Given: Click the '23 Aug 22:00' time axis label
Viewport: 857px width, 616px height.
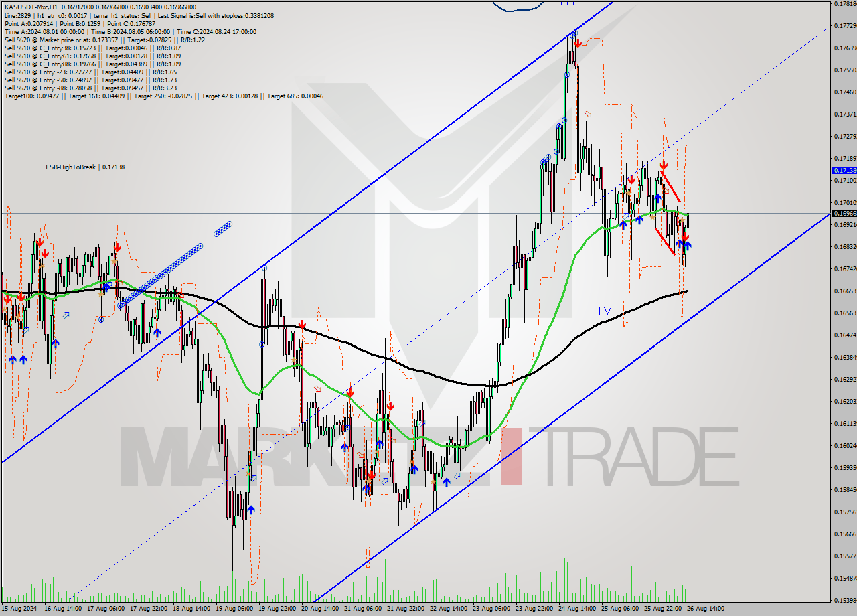Looking at the screenshot, I should tap(534, 609).
